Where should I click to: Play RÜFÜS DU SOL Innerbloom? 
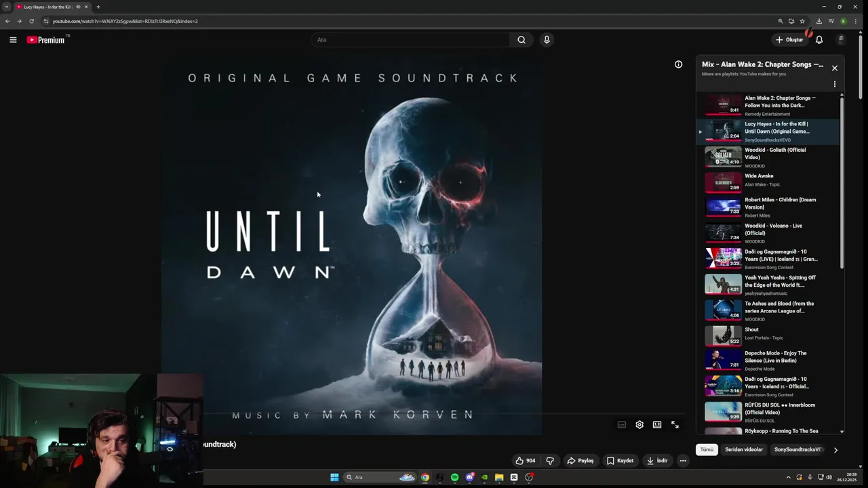(769, 412)
